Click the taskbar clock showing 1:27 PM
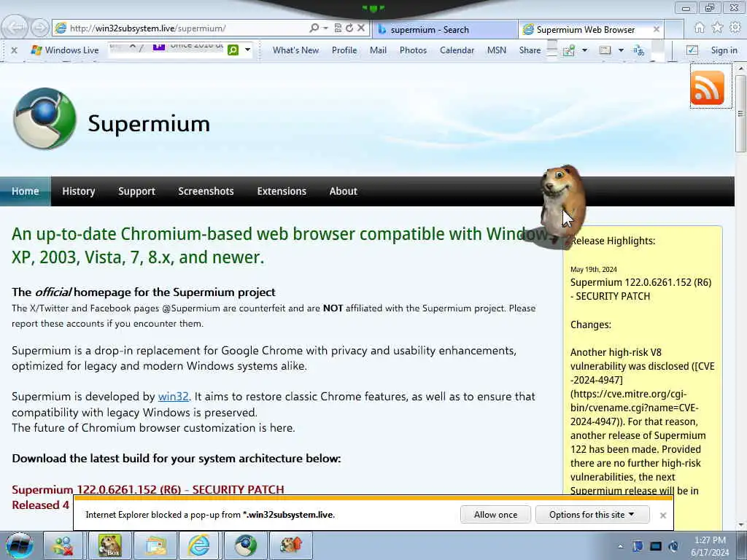The height and width of the screenshot is (560, 747). (709, 546)
